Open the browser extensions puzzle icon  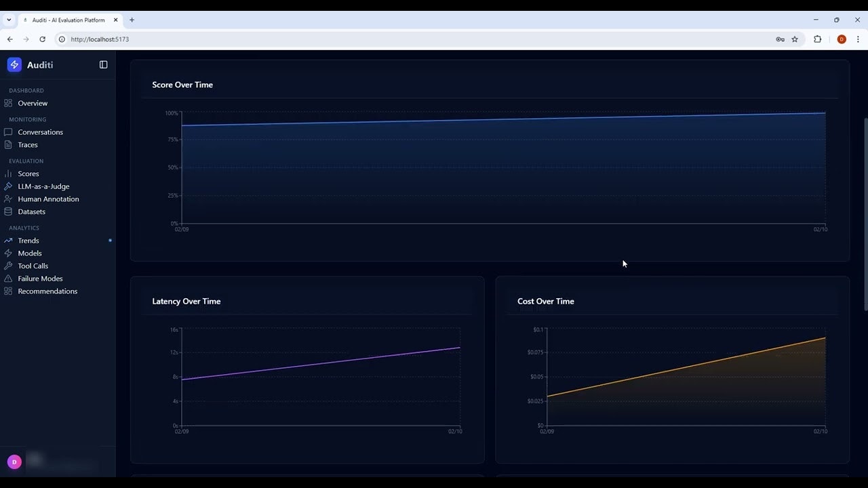(817, 39)
